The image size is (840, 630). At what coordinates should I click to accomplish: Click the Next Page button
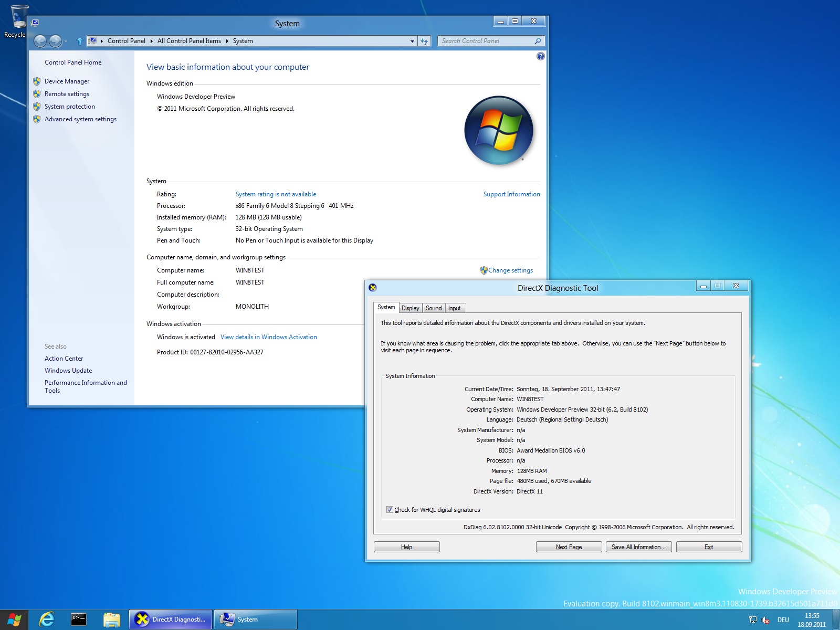tap(569, 547)
